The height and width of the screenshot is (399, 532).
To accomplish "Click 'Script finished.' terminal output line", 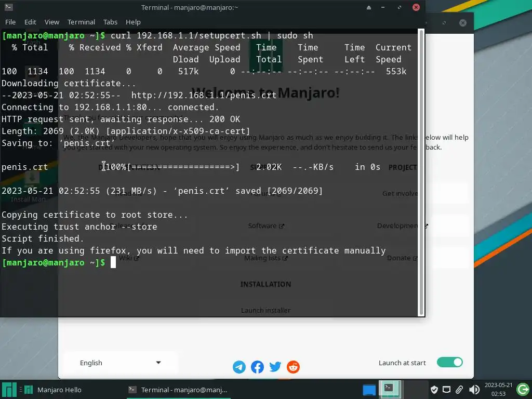I will pos(43,238).
